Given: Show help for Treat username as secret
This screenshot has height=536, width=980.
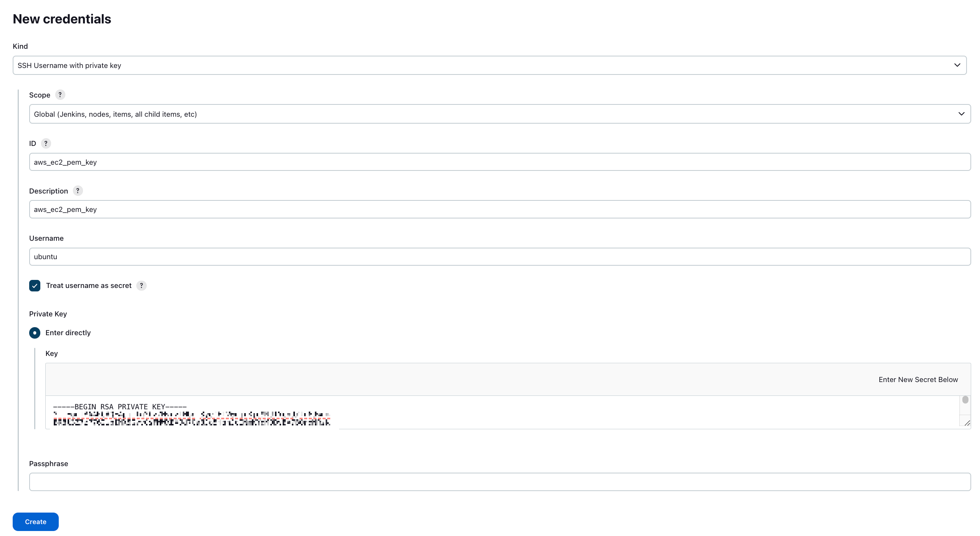Looking at the screenshot, I should pyautogui.click(x=141, y=285).
